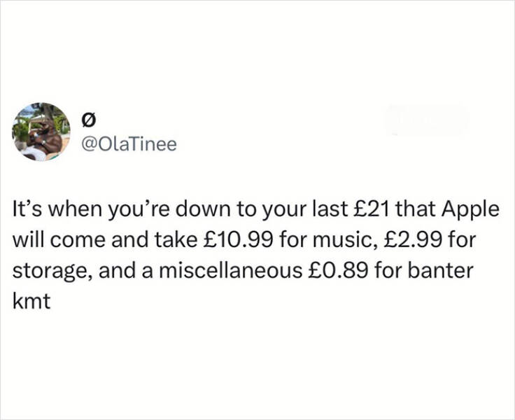
Task: Click the opening word "It's" of the tweet
Action: [x=27, y=210]
